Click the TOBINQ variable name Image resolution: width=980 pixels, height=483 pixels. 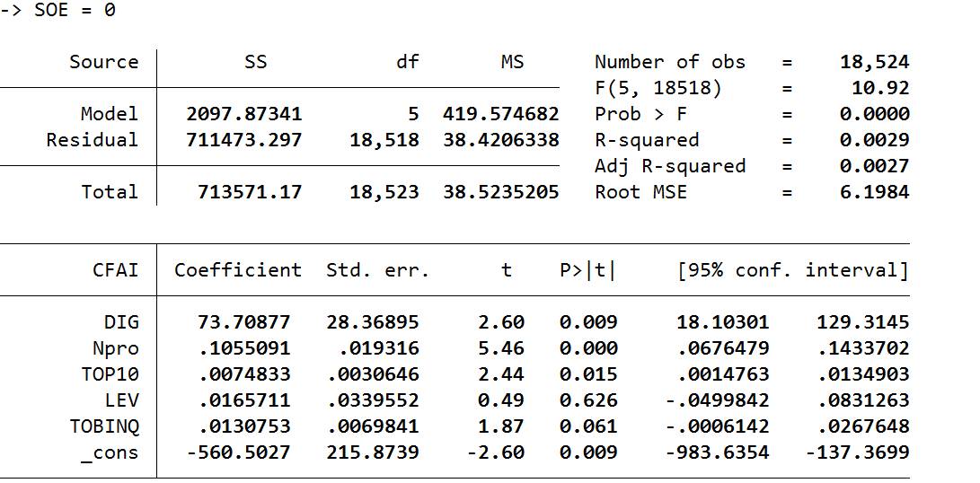104,426
